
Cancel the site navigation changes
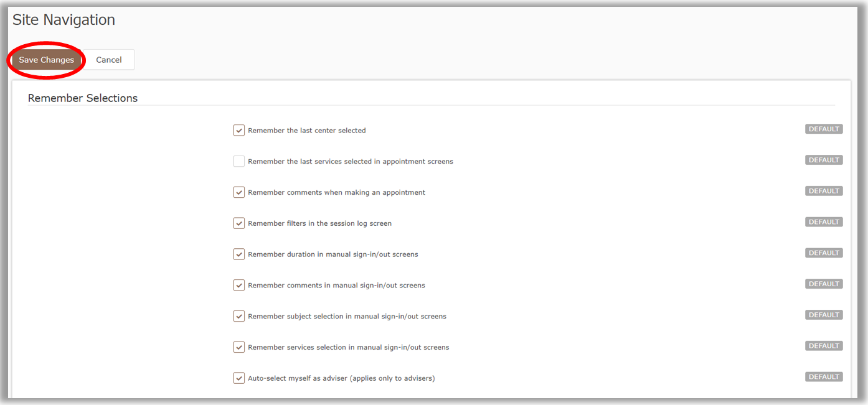(109, 60)
